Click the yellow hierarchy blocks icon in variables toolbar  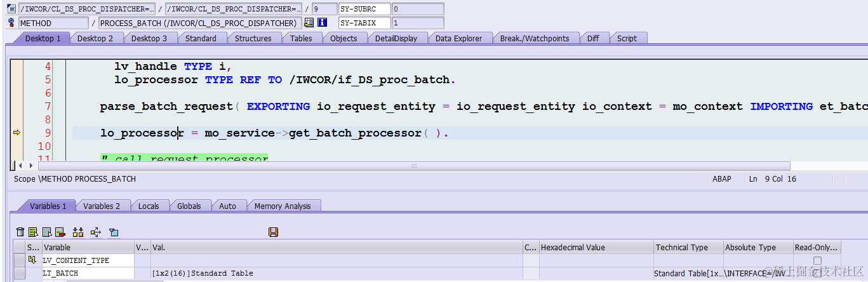(78, 232)
